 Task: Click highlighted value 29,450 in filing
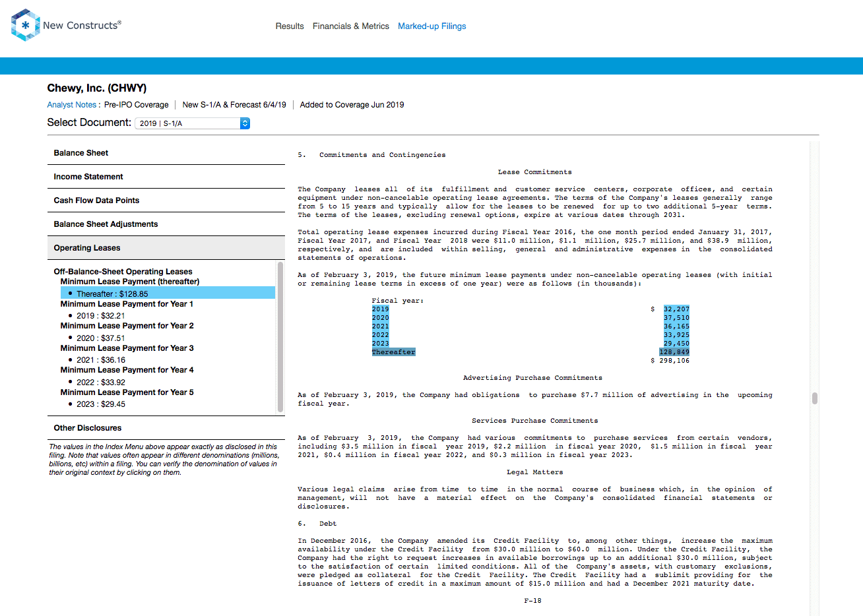click(676, 344)
